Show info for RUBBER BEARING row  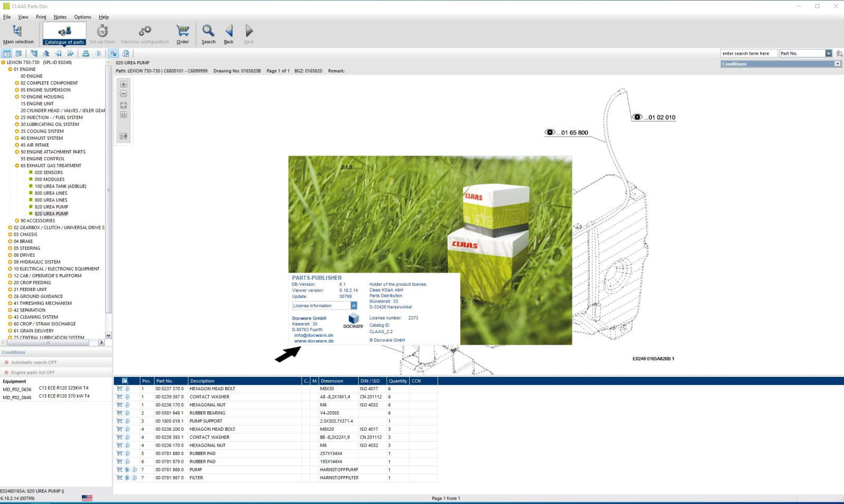(127, 413)
